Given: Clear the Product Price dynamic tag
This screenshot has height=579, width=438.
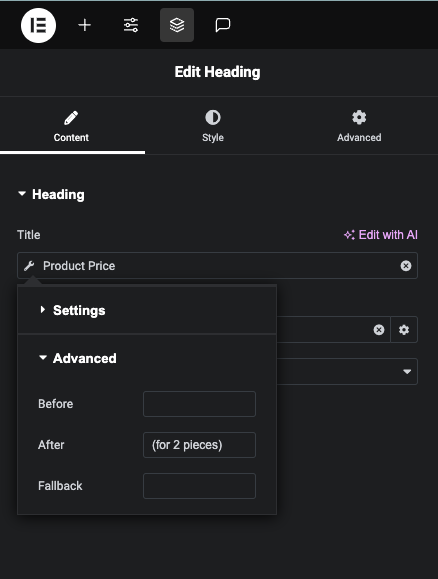Looking at the screenshot, I should point(406,265).
